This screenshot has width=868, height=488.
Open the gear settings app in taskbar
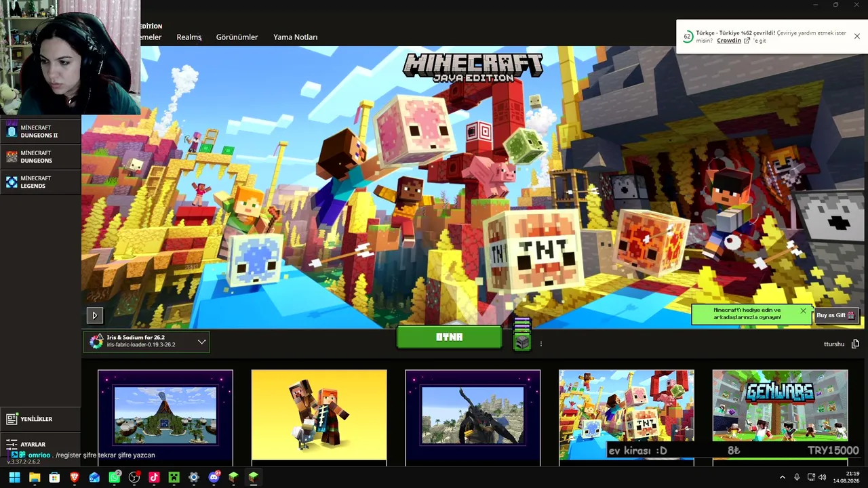coord(194,477)
